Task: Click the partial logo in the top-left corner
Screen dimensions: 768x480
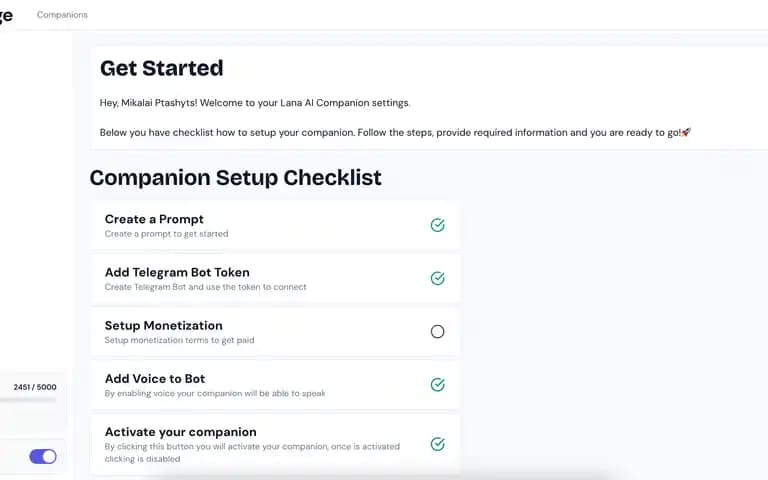Action: point(6,16)
